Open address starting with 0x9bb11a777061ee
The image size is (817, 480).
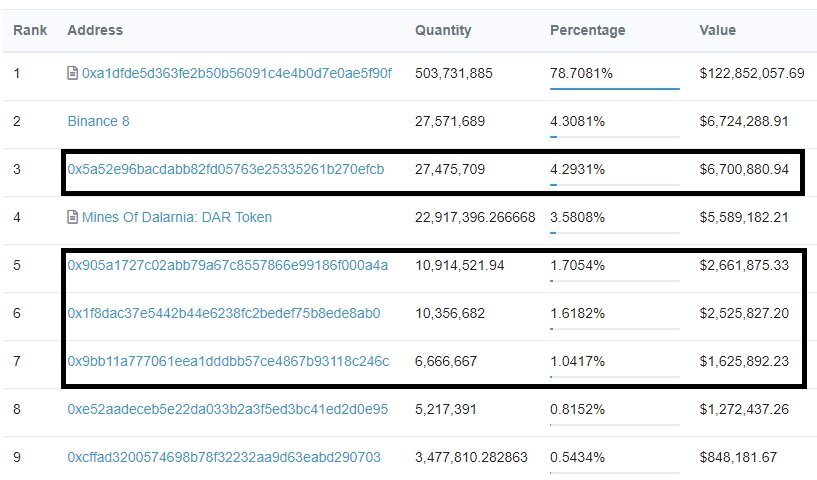click(x=228, y=361)
